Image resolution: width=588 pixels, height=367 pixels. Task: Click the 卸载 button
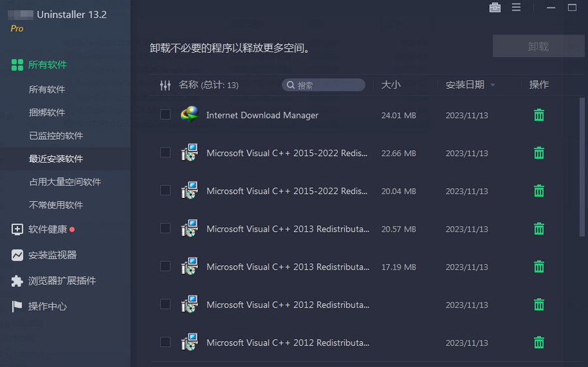click(538, 46)
